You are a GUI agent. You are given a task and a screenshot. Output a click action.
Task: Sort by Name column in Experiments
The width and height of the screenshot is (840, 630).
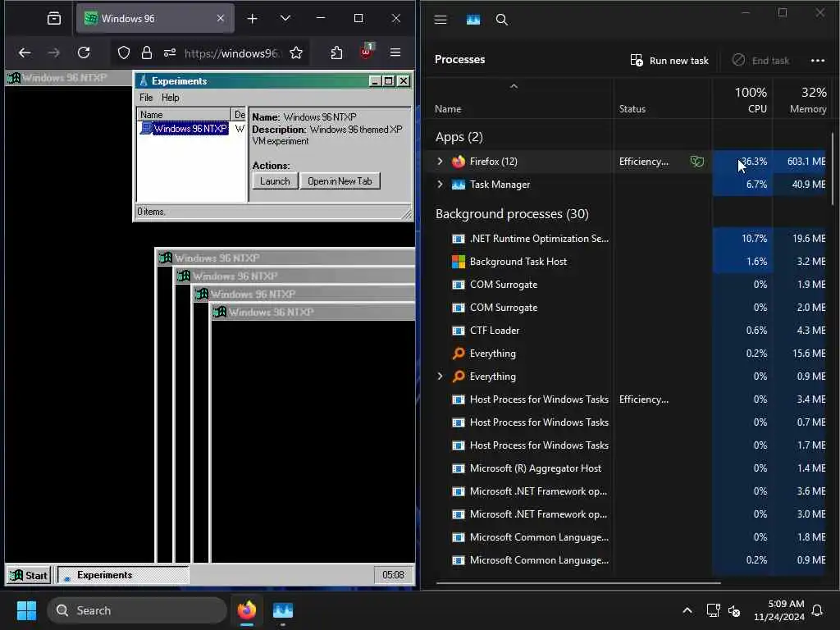pyautogui.click(x=184, y=115)
